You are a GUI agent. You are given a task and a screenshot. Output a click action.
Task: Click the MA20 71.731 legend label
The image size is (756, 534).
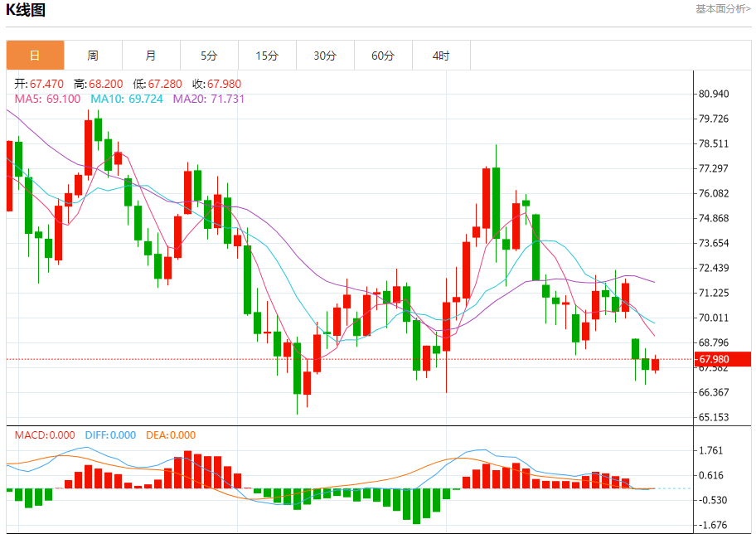point(209,99)
